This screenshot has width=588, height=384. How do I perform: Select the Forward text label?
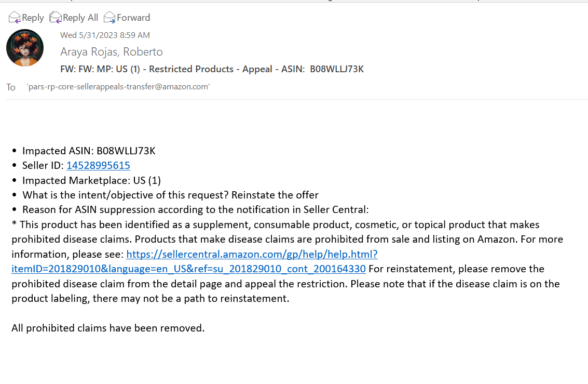pos(133,18)
